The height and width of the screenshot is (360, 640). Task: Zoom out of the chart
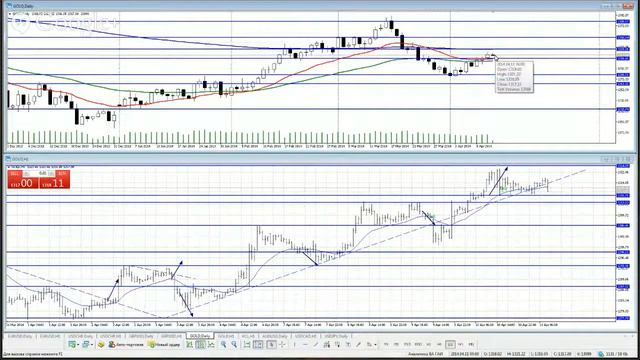(x=234, y=344)
